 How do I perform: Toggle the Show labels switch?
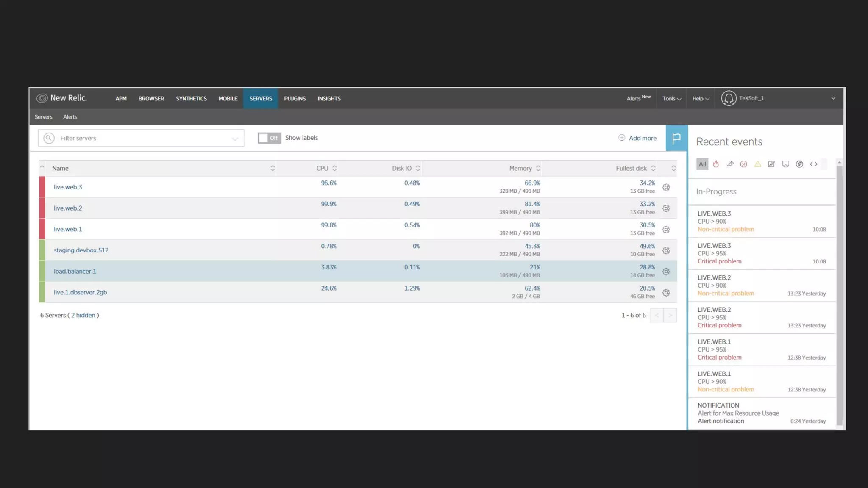click(x=269, y=138)
